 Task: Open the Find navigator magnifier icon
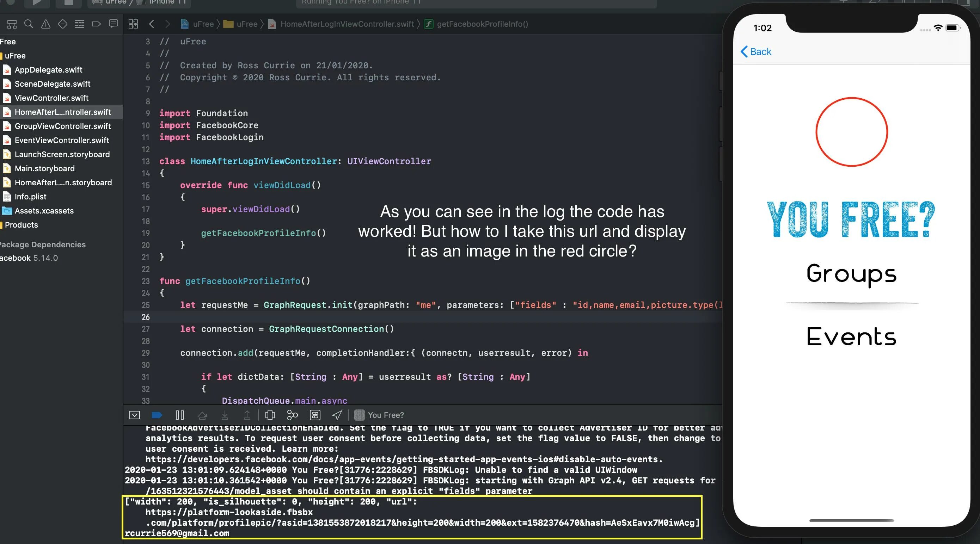29,24
